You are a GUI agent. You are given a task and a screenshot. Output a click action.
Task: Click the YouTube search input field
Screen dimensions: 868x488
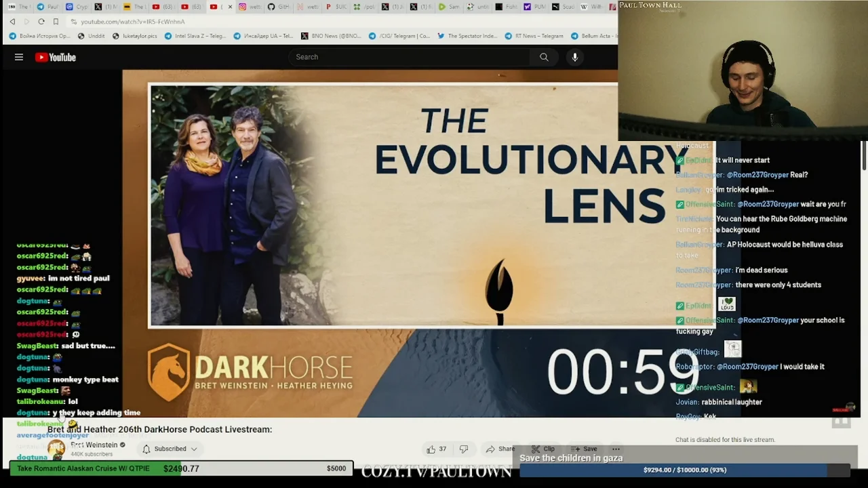pyautogui.click(x=410, y=58)
